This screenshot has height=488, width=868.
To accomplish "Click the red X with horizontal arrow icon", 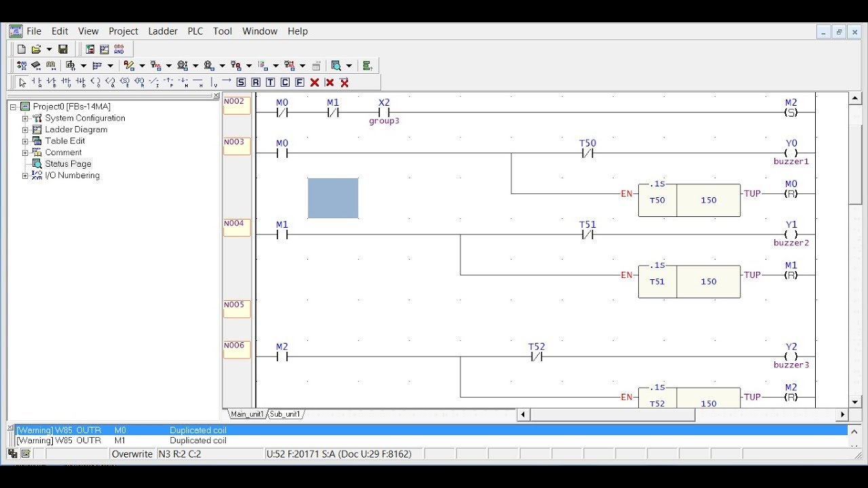I will [x=344, y=83].
